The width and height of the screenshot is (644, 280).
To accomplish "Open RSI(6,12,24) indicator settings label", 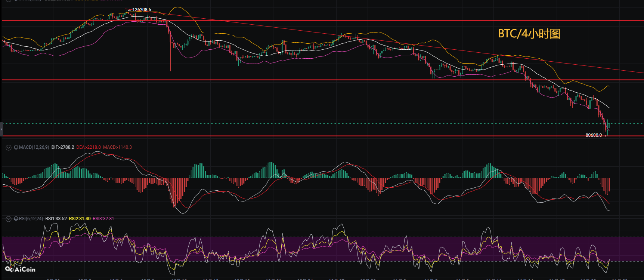I will (x=31, y=219).
